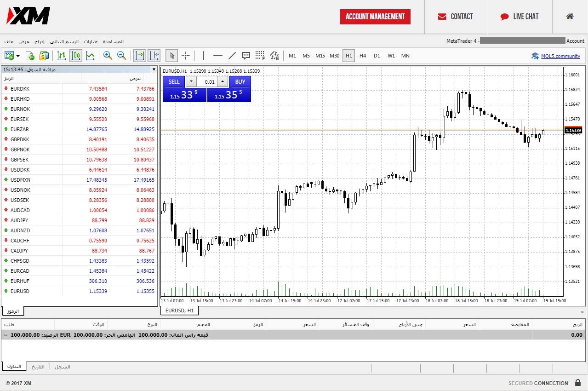This screenshot has height=391, width=588.
Task: Decrease trade volume with down arrow
Action: [x=192, y=82]
